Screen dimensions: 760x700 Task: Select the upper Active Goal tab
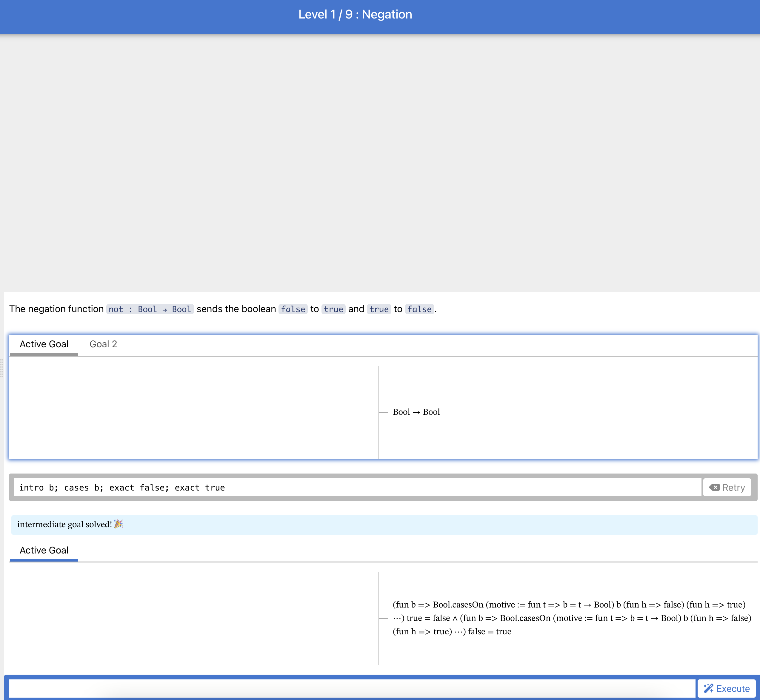(44, 344)
